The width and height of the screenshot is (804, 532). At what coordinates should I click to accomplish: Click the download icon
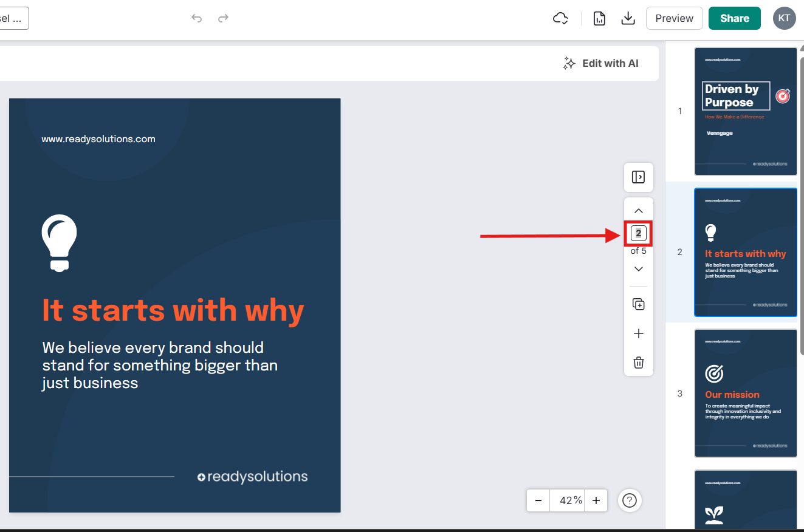[628, 18]
